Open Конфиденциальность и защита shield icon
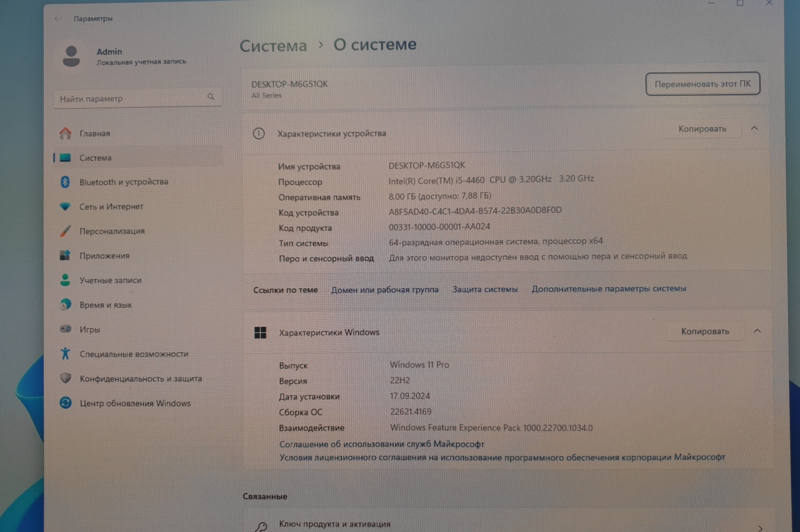The width and height of the screenshot is (800, 532). [66, 378]
